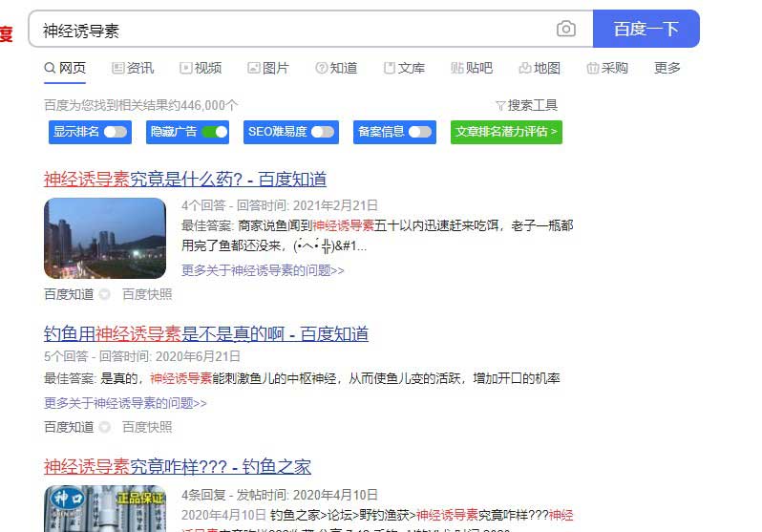Open the 采购 tab
Image resolution: width=762 pixels, height=532 pixels.
[x=607, y=68]
